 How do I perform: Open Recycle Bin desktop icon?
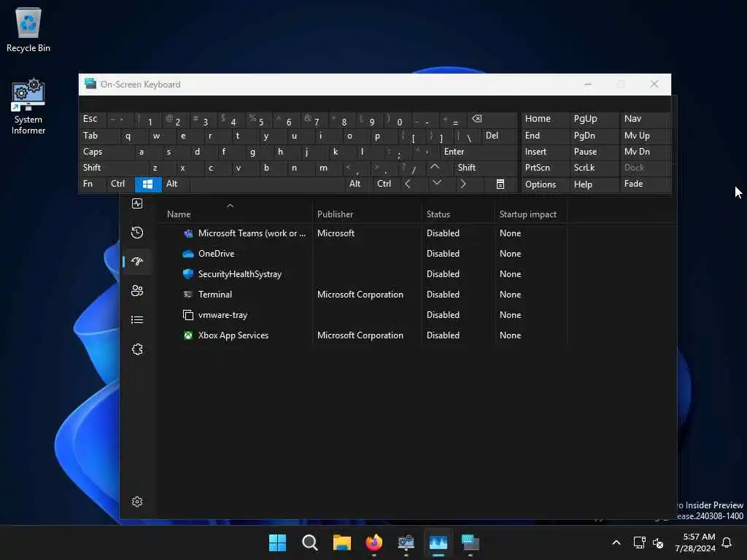[x=28, y=29]
